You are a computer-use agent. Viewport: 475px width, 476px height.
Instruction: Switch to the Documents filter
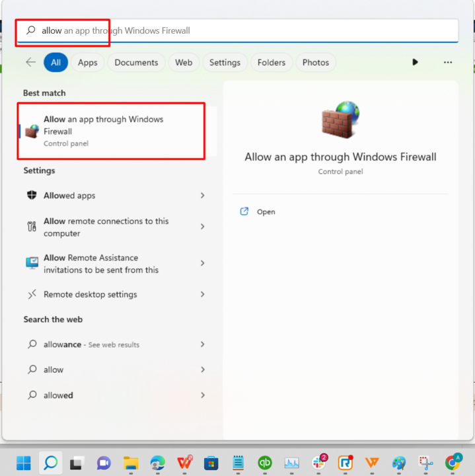point(136,63)
